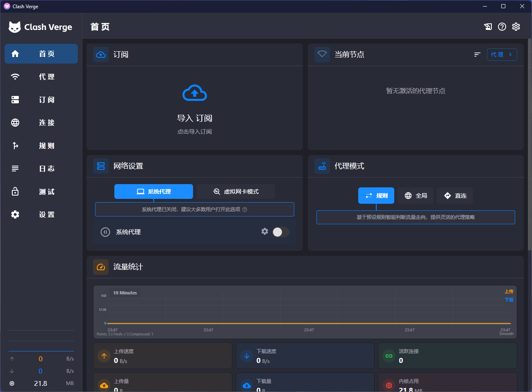The width and height of the screenshot is (532, 392).
Task: Click the traffic chart area
Action: coord(305,312)
